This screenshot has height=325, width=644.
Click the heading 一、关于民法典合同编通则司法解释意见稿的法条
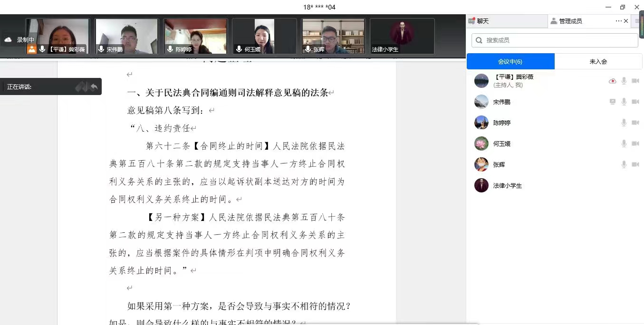228,93
